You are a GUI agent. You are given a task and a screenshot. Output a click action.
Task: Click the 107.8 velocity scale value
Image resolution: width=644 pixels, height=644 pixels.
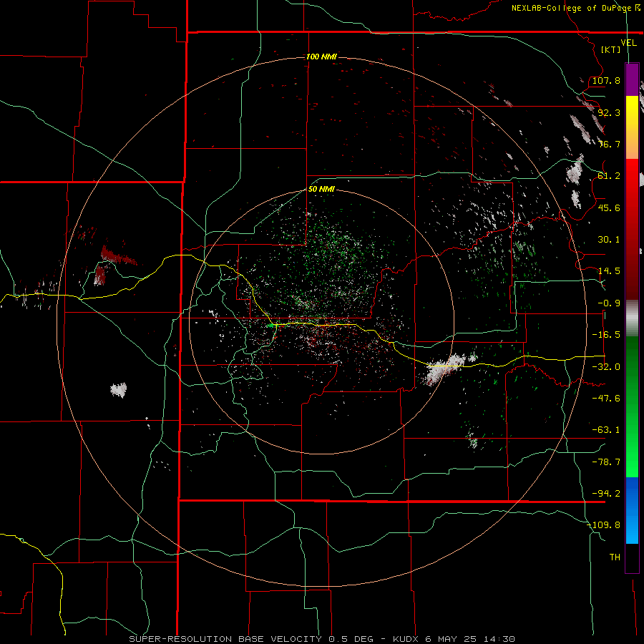pos(606,80)
